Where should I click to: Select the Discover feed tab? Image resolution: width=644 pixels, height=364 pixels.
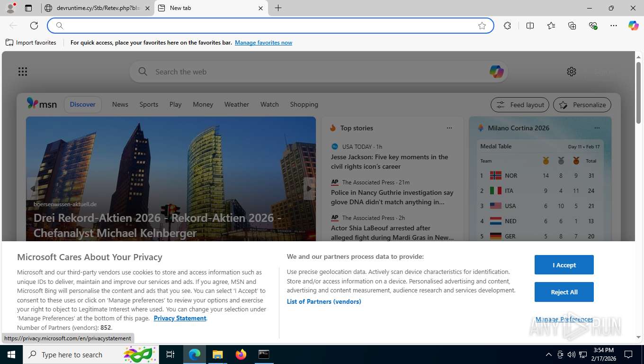83,104
